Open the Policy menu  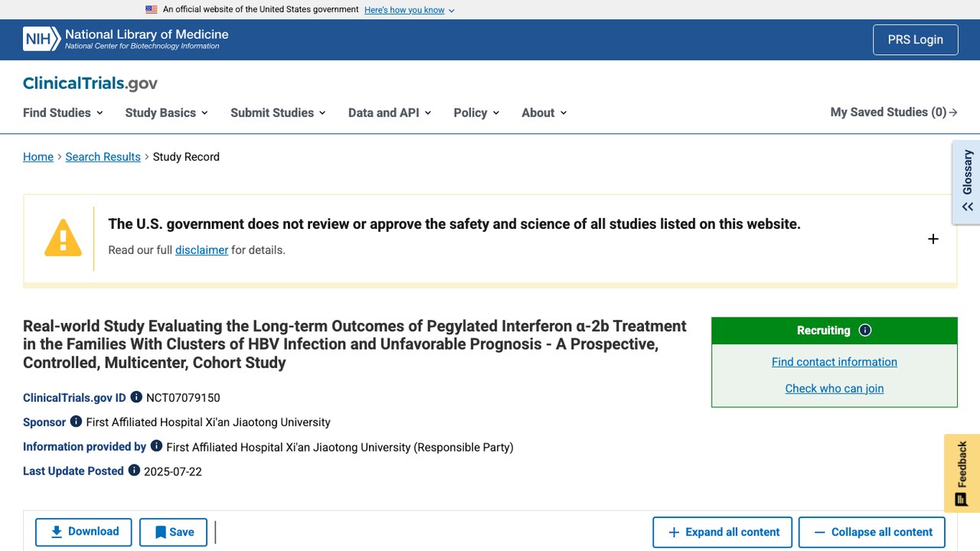[476, 112]
